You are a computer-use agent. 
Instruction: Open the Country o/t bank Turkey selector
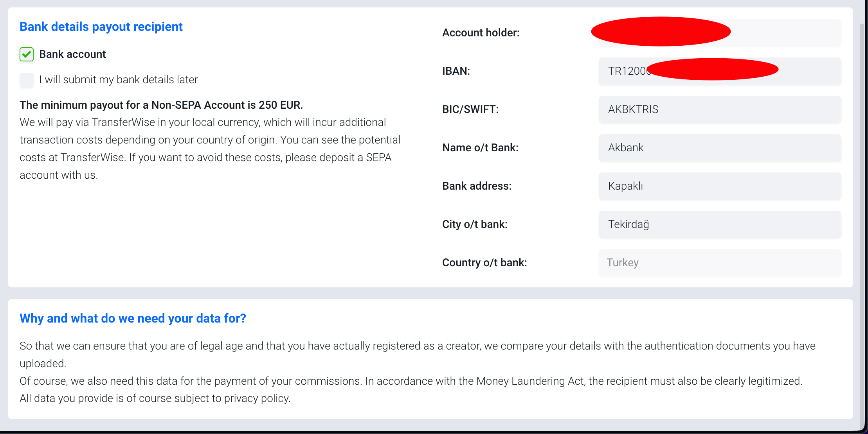pos(720,263)
